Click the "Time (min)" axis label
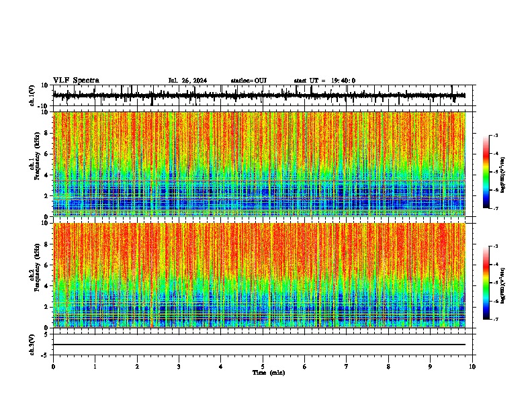The height and width of the screenshot is (411, 532). point(269,373)
